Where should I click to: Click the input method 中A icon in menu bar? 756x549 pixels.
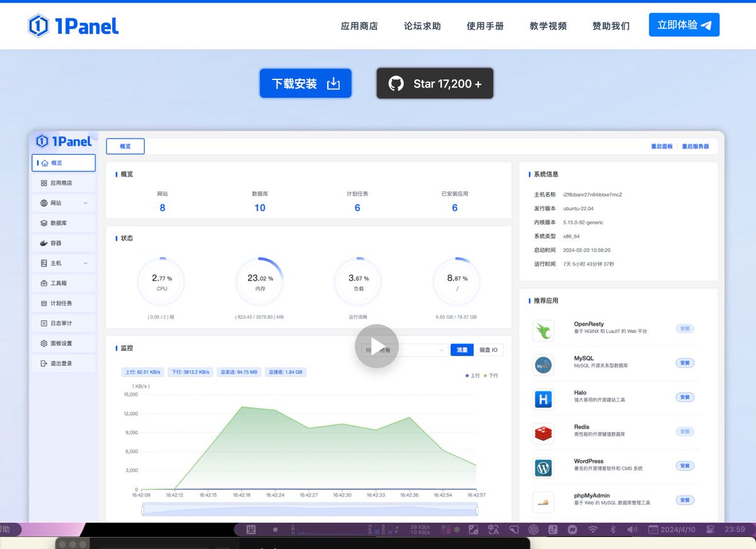pos(493,529)
